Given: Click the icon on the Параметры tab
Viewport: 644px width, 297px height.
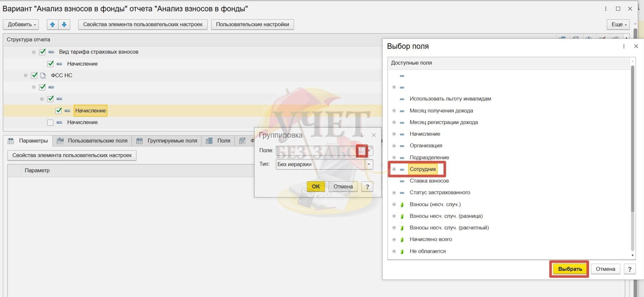Looking at the screenshot, I should tap(11, 141).
